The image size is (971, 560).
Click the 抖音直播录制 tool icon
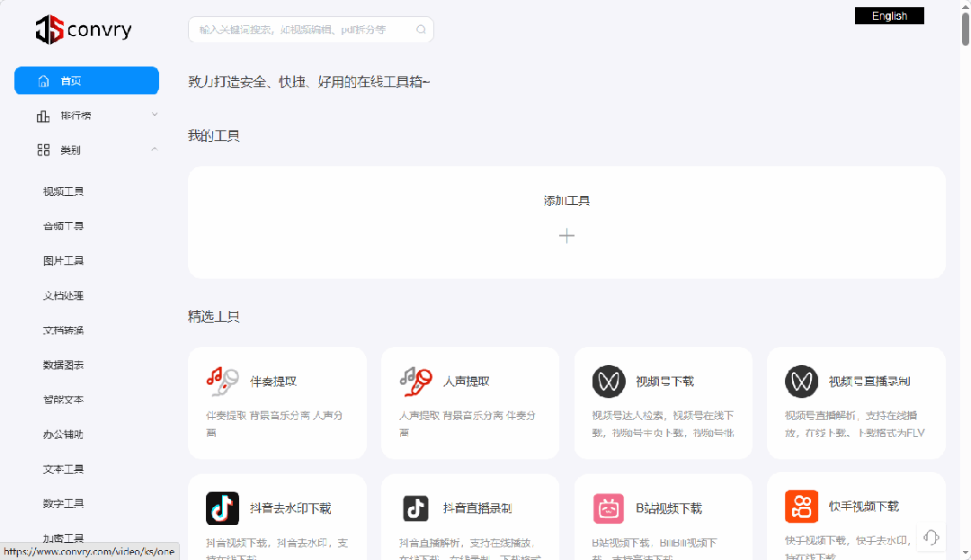[x=415, y=507]
